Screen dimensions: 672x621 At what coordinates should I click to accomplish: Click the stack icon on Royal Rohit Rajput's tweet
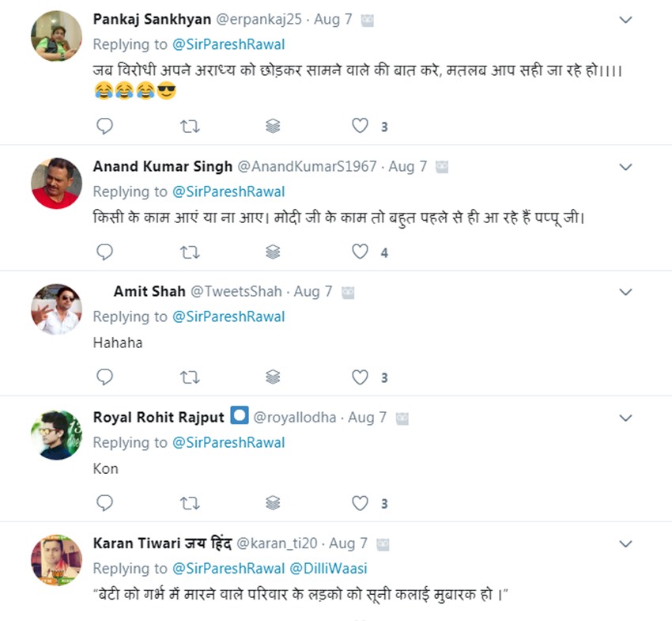point(273,503)
